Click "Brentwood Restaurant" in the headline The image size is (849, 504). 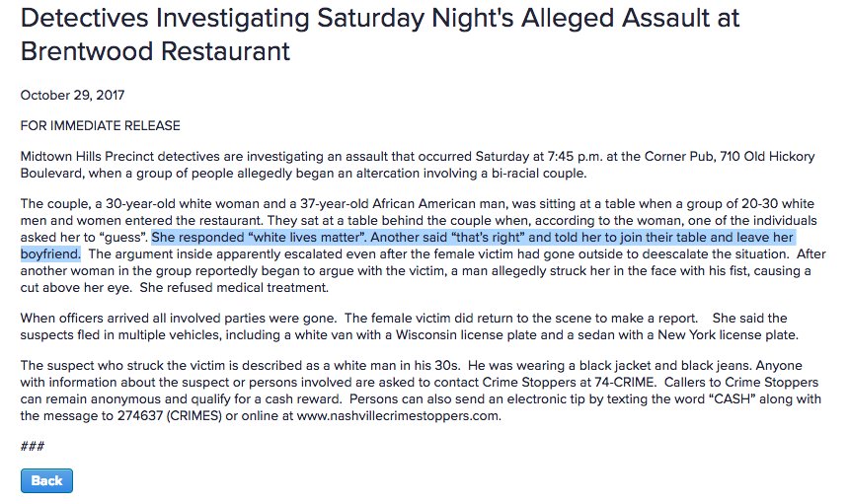(155, 50)
